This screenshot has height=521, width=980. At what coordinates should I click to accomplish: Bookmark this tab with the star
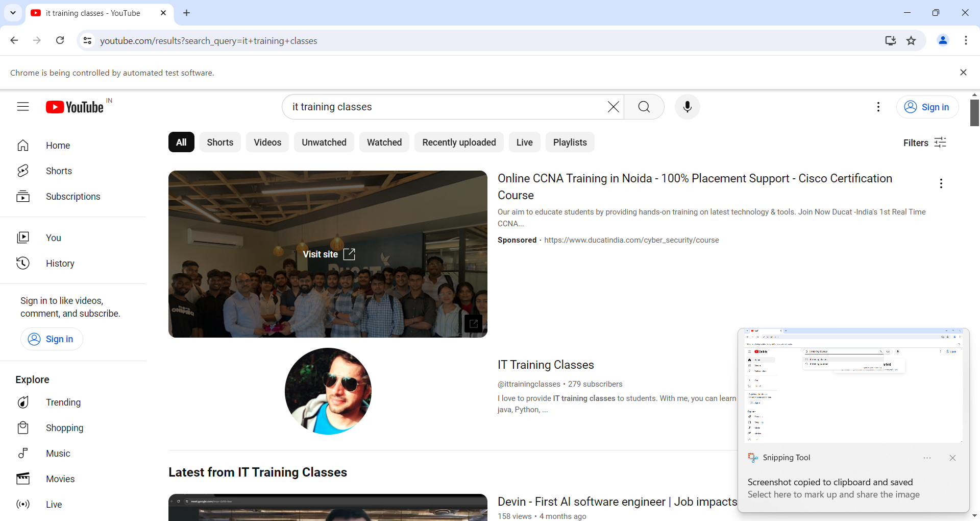coord(911,41)
